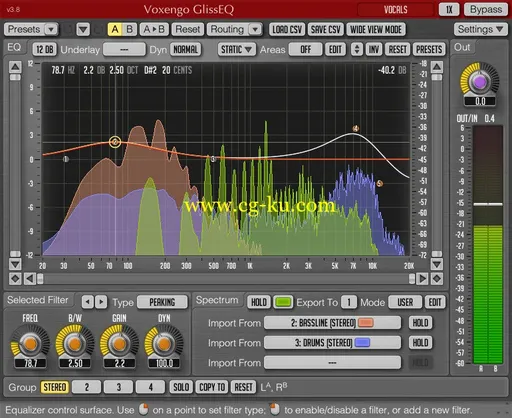Image resolution: width=512 pixels, height=418 pixels.
Task: Select EQ filter point 4
Action: tap(356, 128)
